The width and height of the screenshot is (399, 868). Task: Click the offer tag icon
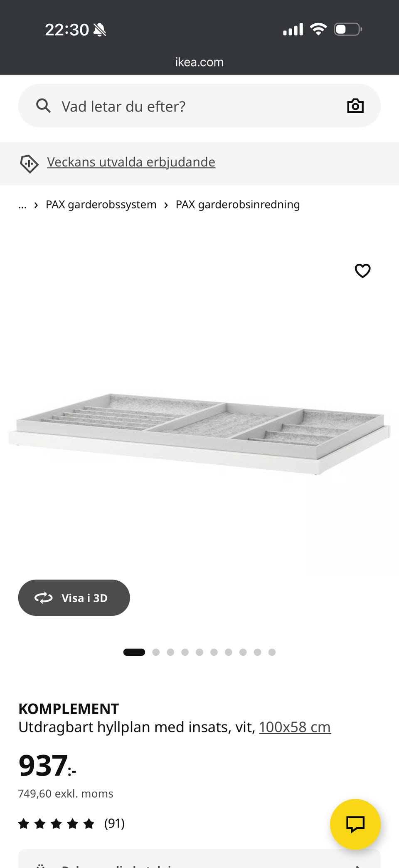[29, 164]
